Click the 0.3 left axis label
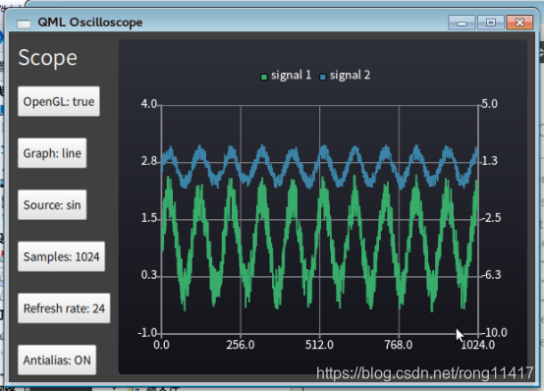Image resolution: width=544 pixels, height=392 pixels. 149,275
